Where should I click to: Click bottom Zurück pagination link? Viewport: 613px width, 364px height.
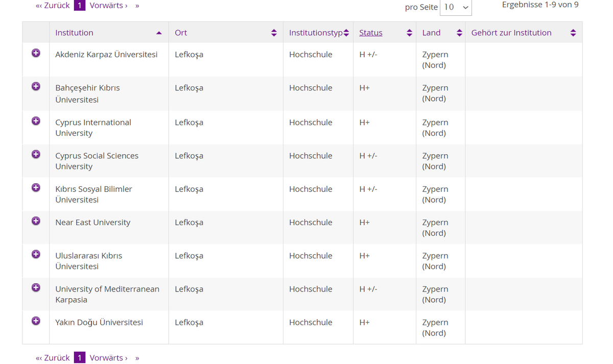click(x=53, y=358)
